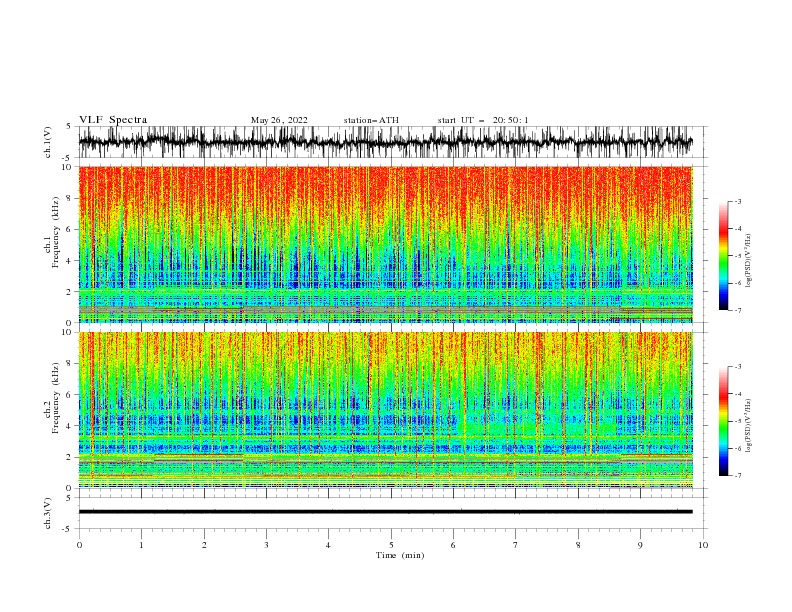Click the ch.2 PSD color bar
Image resolution: width=792 pixels, height=612 pixels.
point(724,421)
